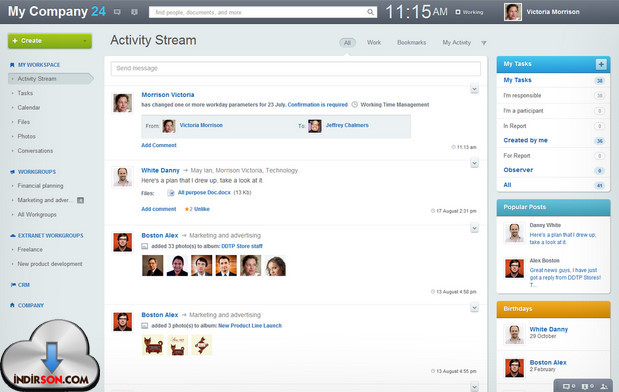This screenshot has width=619, height=392.
Task: Expand options menu on DDTP Store staff post
Action: pos(475,228)
